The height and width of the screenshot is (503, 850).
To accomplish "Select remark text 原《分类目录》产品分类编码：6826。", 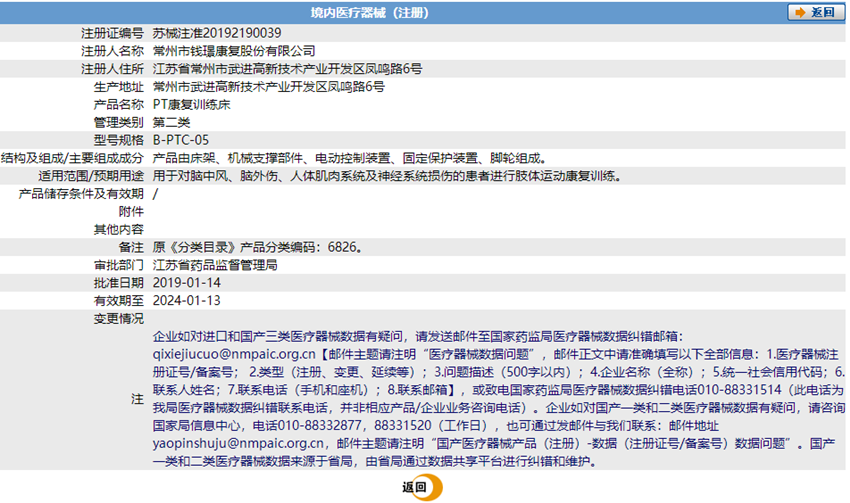I will point(257,248).
